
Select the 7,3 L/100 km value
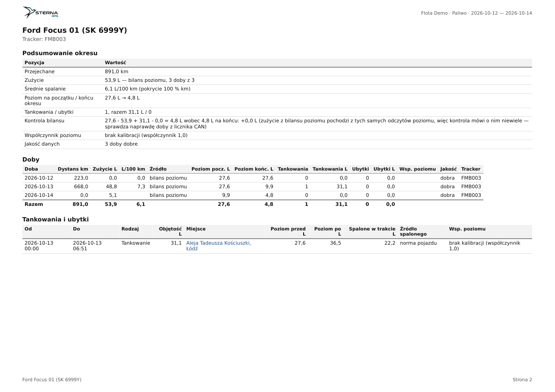click(x=141, y=187)
